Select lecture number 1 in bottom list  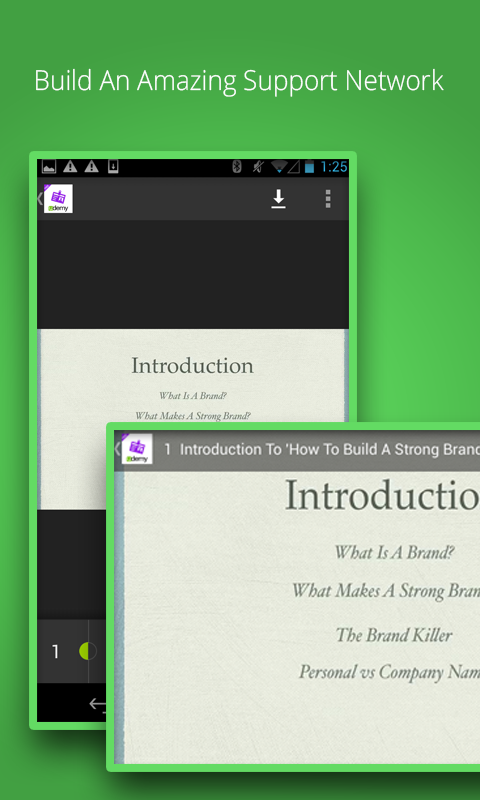tap(55, 652)
